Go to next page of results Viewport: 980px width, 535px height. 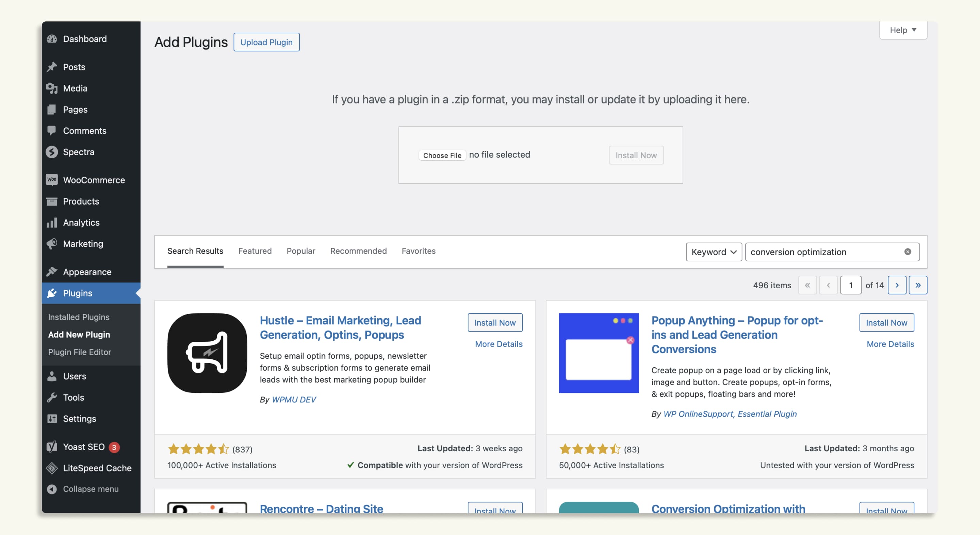[x=897, y=285]
